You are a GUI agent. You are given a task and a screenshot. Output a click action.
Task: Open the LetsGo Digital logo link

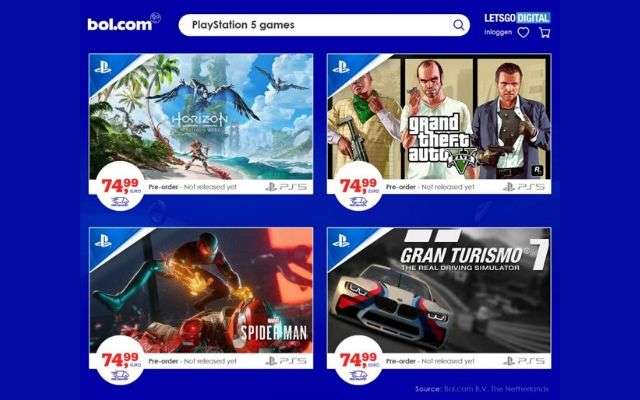517,18
